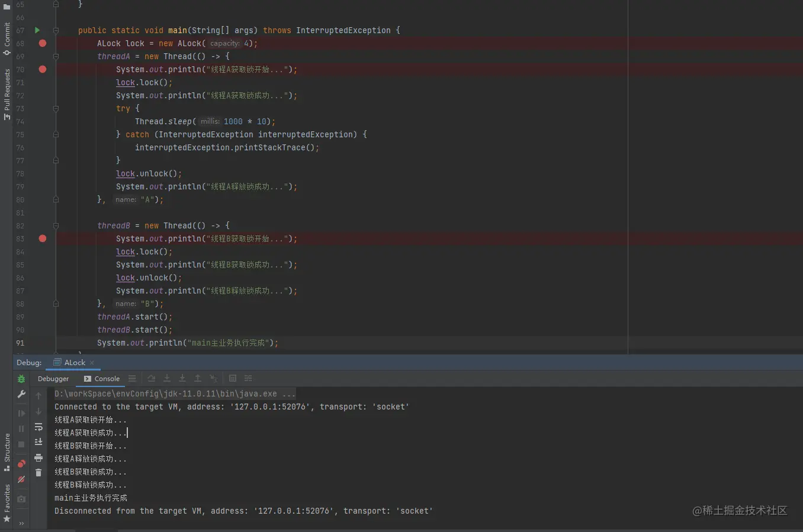Collapse threadB lambda fold at line 82
803x532 pixels.
coord(56,225)
